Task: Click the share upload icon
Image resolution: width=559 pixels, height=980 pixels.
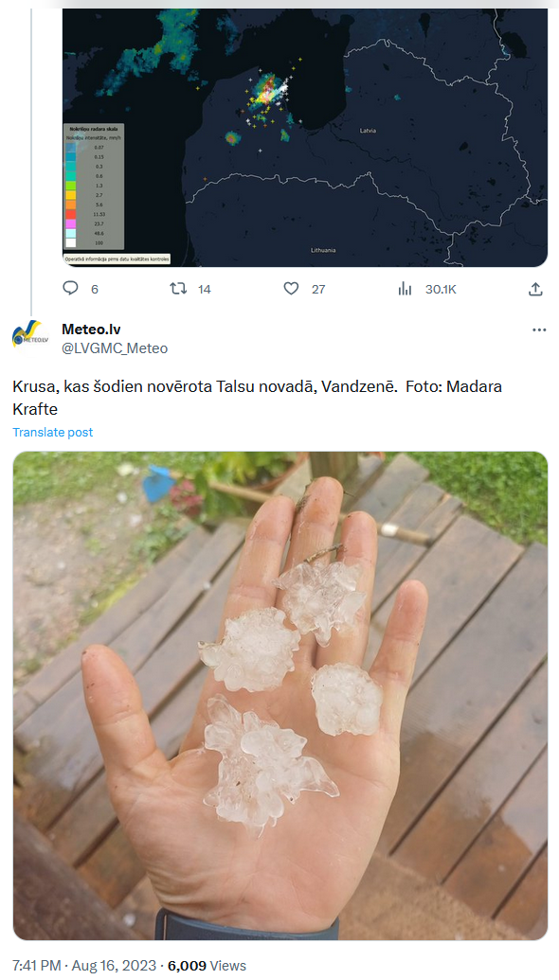Action: pos(535,289)
